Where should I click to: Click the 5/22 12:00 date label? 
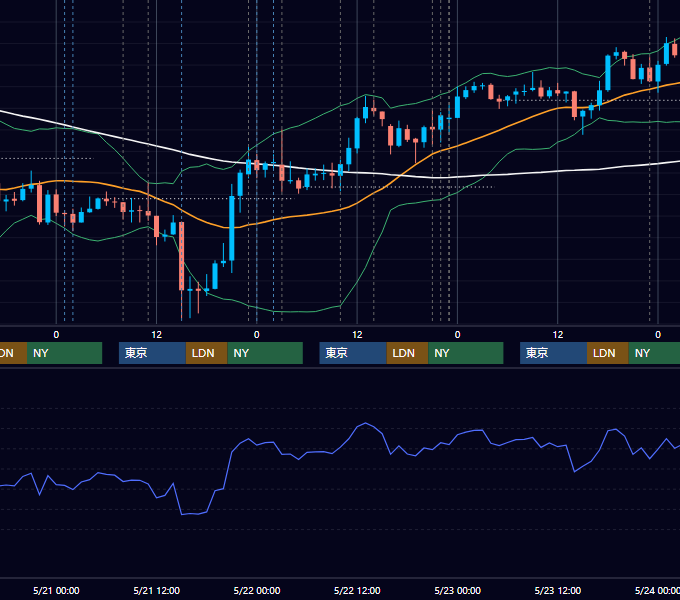pos(357,590)
